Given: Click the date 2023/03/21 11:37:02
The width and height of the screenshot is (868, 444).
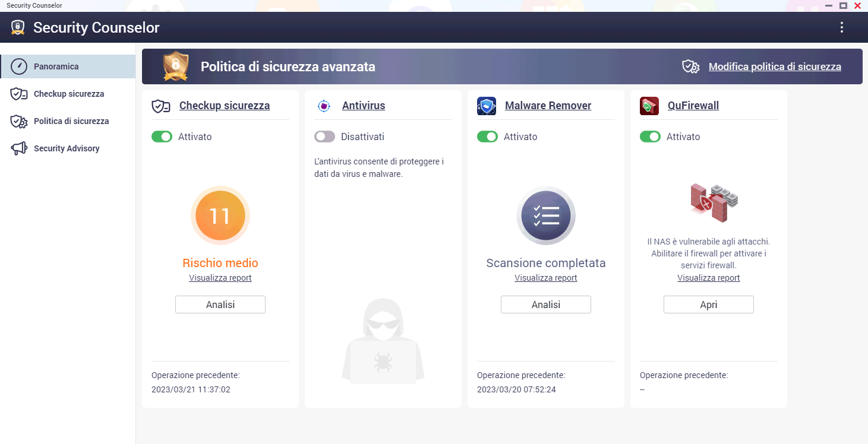Looking at the screenshot, I should [191, 389].
